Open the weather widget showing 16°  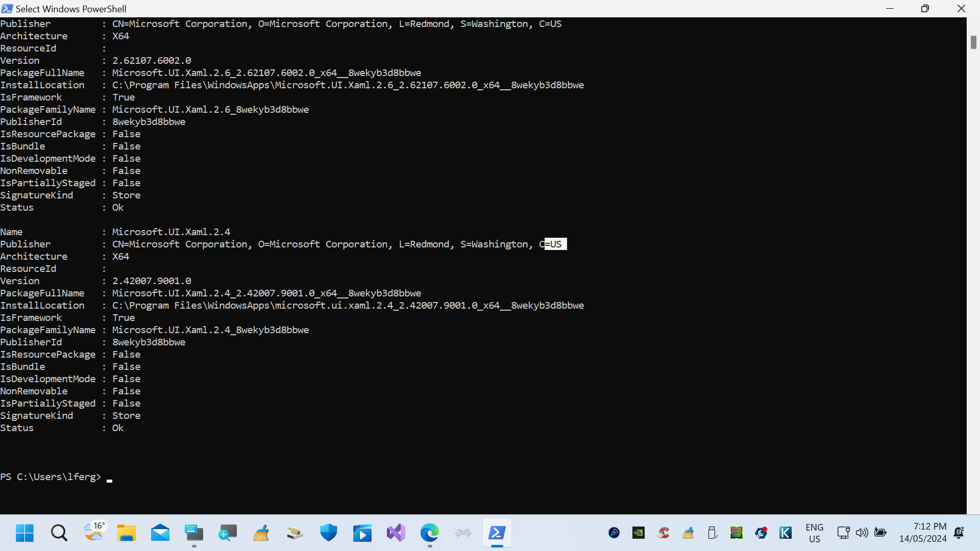pos(94,532)
